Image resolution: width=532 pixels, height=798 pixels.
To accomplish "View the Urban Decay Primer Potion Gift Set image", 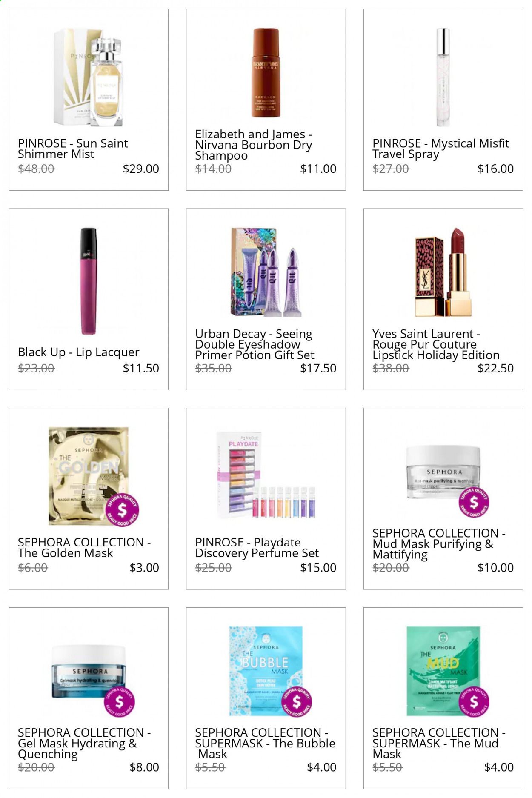I will tap(266, 272).
